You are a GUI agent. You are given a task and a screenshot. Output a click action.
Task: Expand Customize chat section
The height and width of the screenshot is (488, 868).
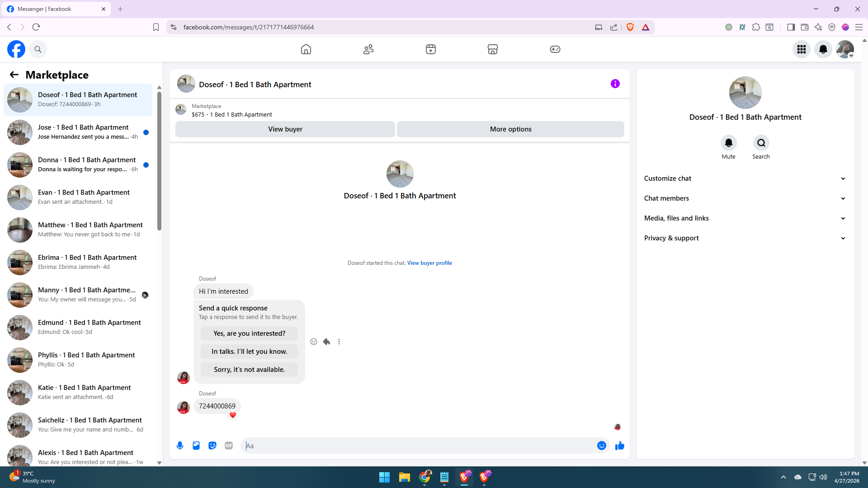pos(745,178)
